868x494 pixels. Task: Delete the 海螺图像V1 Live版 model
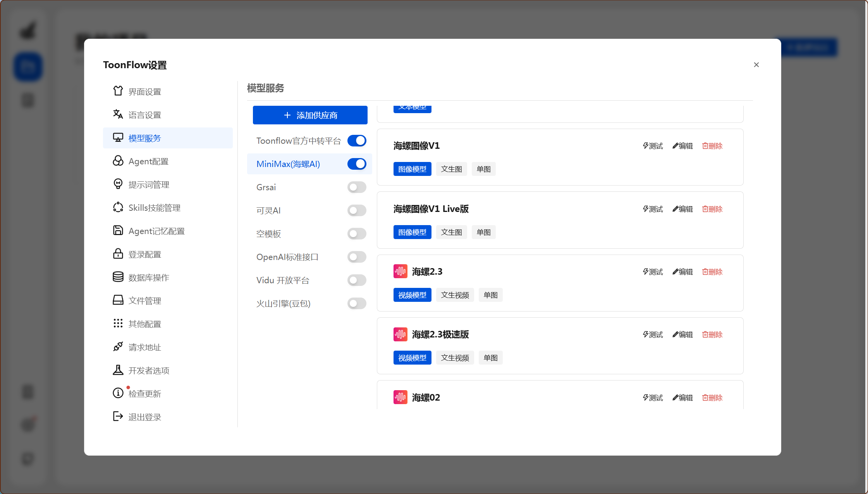(712, 209)
